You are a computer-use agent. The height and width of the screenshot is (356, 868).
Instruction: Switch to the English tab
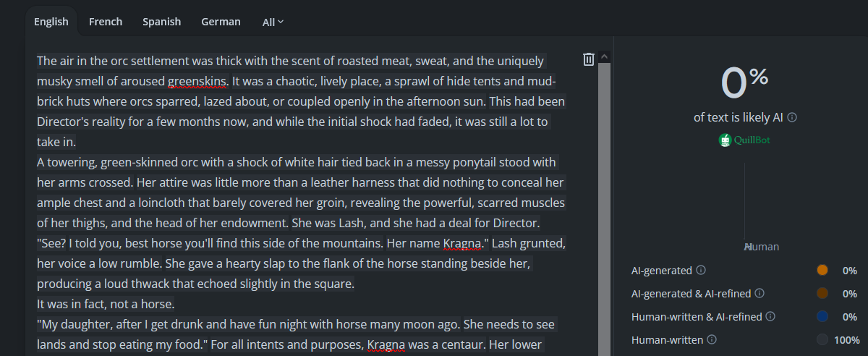[51, 22]
